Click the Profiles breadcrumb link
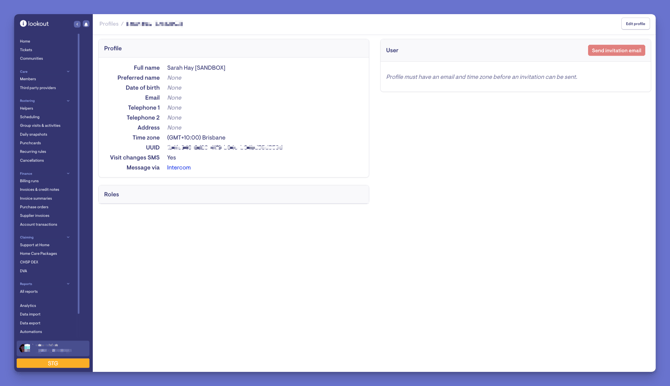This screenshot has height=386, width=670. click(x=109, y=24)
